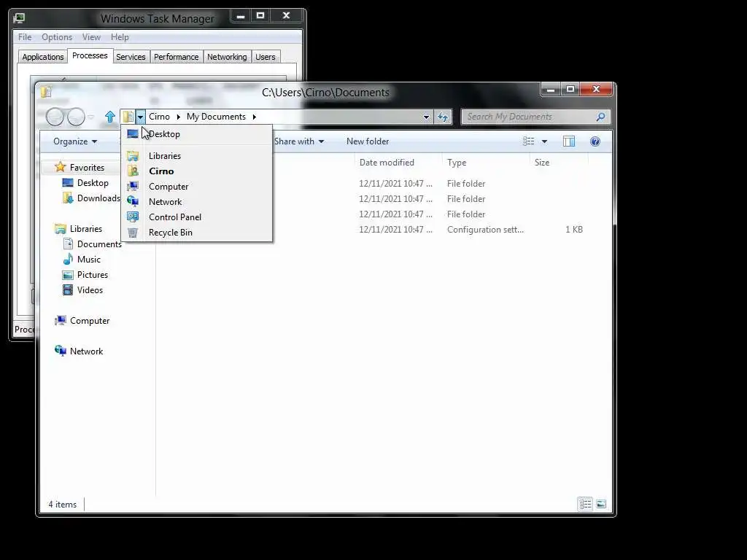
Task: Sort by Type column header
Action: (x=486, y=163)
